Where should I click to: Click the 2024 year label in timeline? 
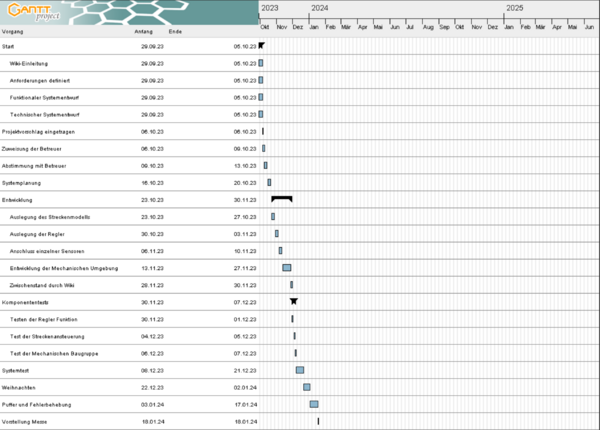319,8
